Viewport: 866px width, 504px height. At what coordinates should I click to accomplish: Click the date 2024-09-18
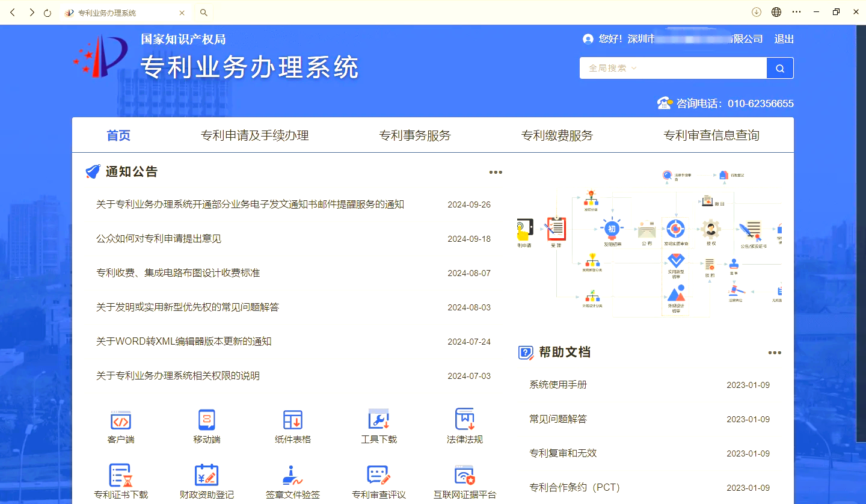point(469,239)
